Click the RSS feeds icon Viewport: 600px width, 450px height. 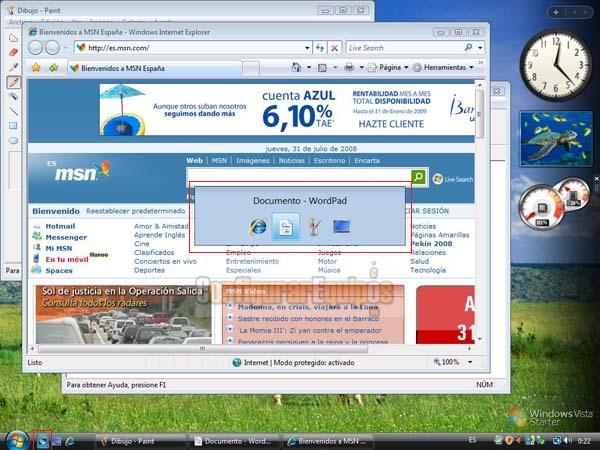(323, 68)
